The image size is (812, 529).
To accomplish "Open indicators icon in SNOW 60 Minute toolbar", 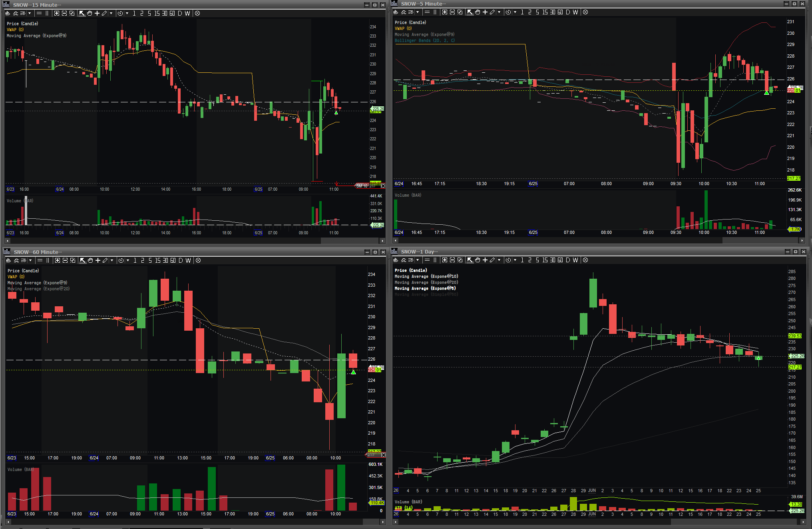I will point(16,260).
